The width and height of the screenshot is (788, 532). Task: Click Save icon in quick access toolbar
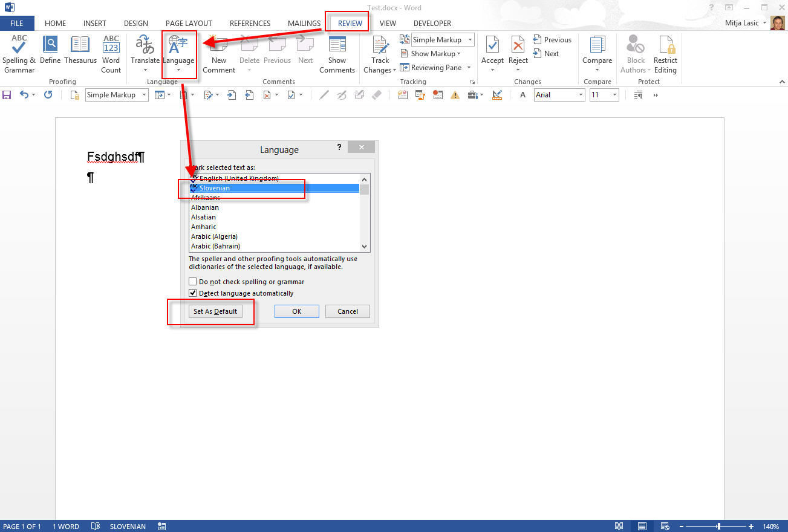(x=7, y=95)
